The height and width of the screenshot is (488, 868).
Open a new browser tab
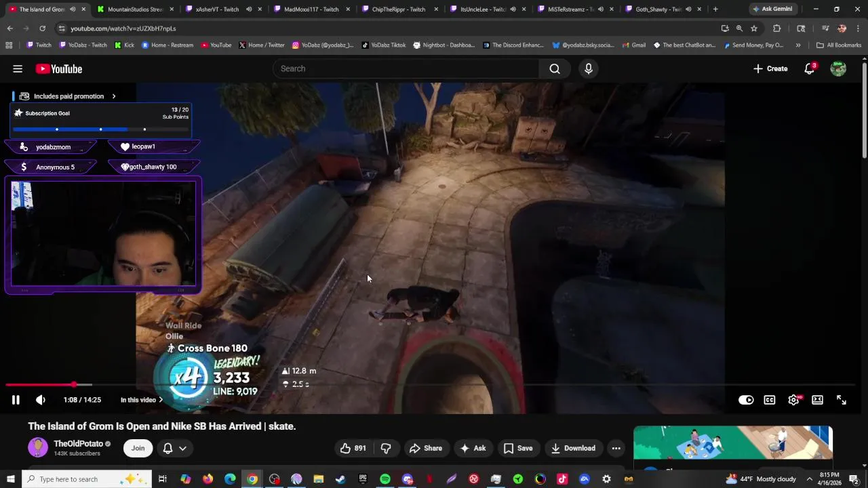[715, 9]
